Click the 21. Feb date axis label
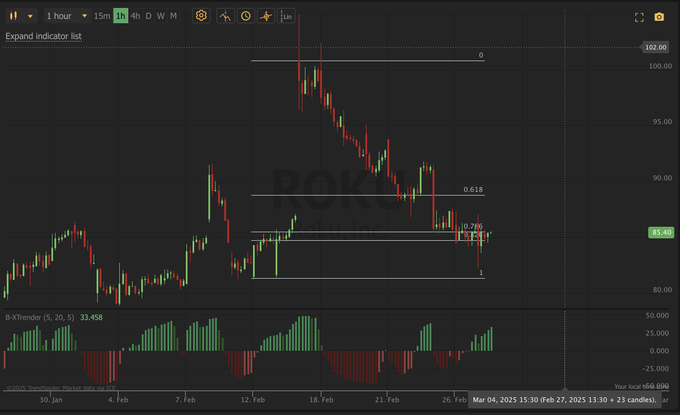Viewport: 680px width, 415px height. click(x=387, y=400)
